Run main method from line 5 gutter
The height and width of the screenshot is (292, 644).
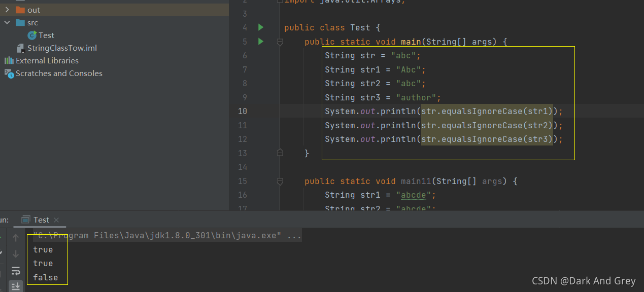point(261,42)
